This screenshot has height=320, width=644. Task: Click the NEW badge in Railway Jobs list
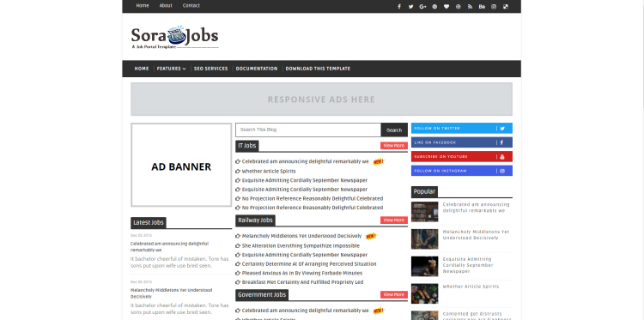(x=371, y=236)
